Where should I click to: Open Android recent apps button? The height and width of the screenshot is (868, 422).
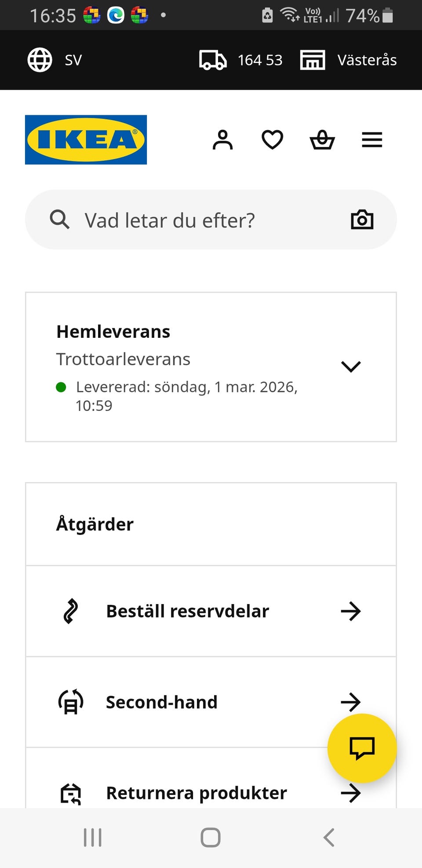click(93, 837)
